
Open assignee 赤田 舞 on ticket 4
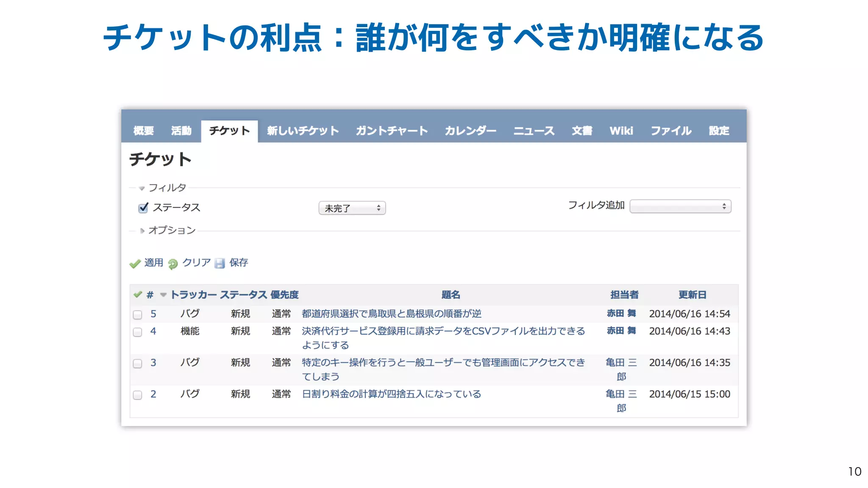pos(621,331)
